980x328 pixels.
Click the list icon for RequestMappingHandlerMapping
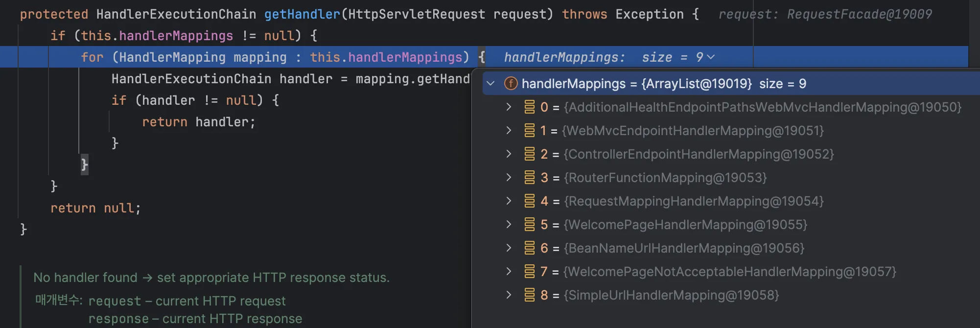pos(529,201)
